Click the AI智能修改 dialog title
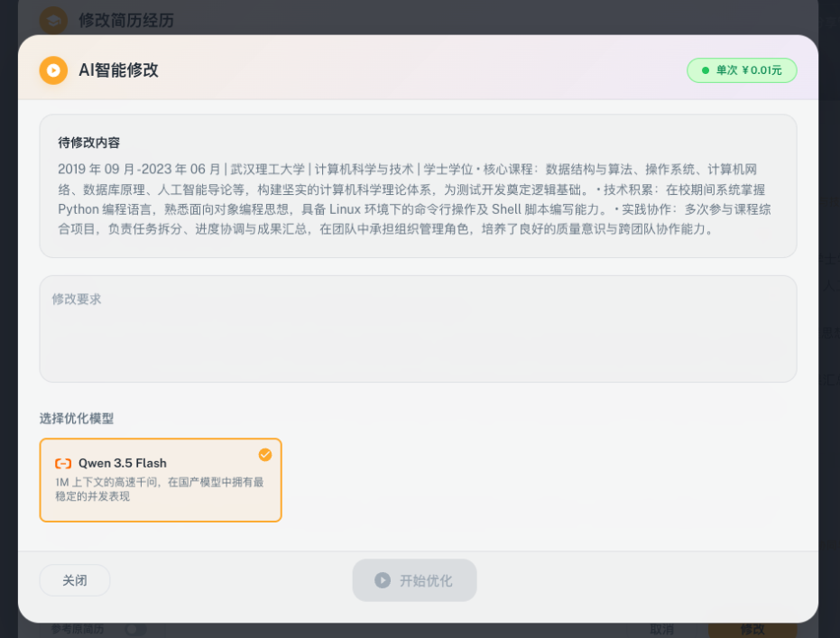Viewport: 840px width, 638px height. click(118, 70)
